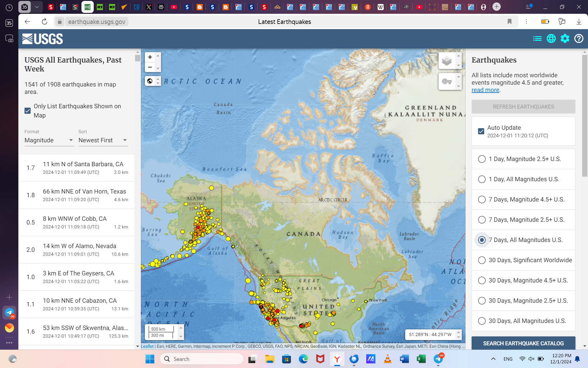Open the map layers chooser icon

pos(447,61)
